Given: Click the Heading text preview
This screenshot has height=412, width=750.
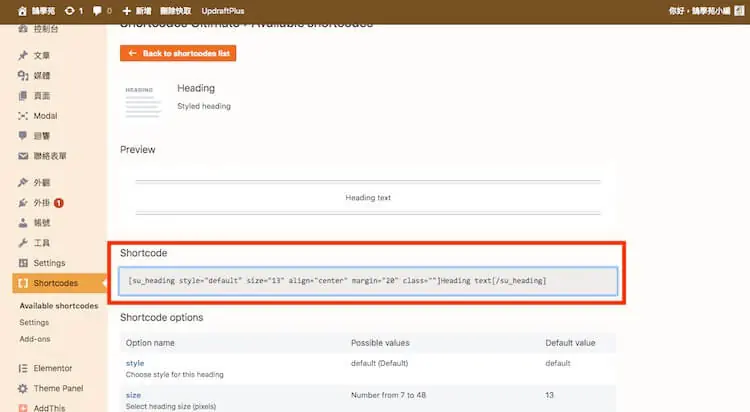Looking at the screenshot, I should coord(368,198).
